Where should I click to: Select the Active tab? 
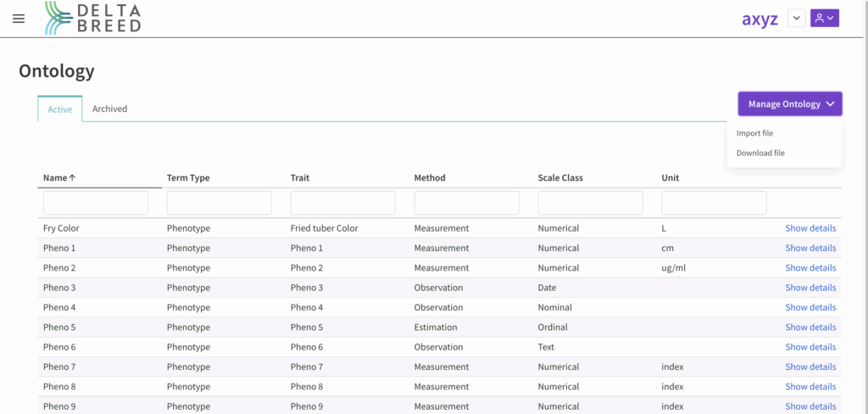(x=59, y=109)
